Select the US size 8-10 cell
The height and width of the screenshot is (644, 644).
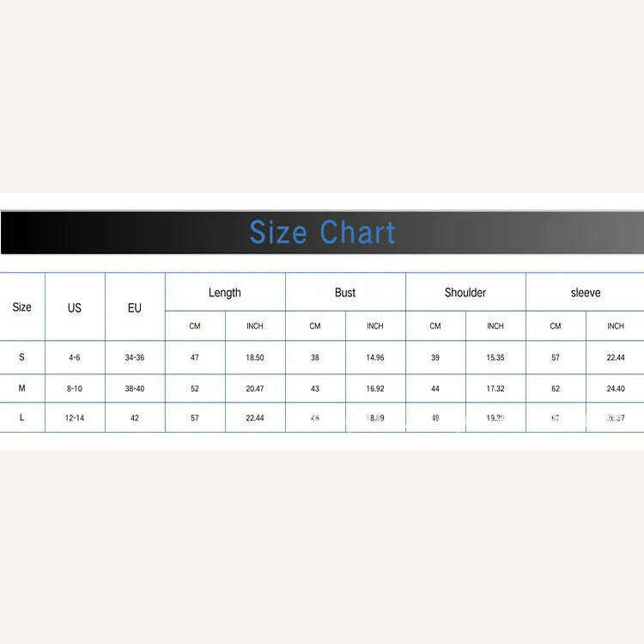coord(75,388)
